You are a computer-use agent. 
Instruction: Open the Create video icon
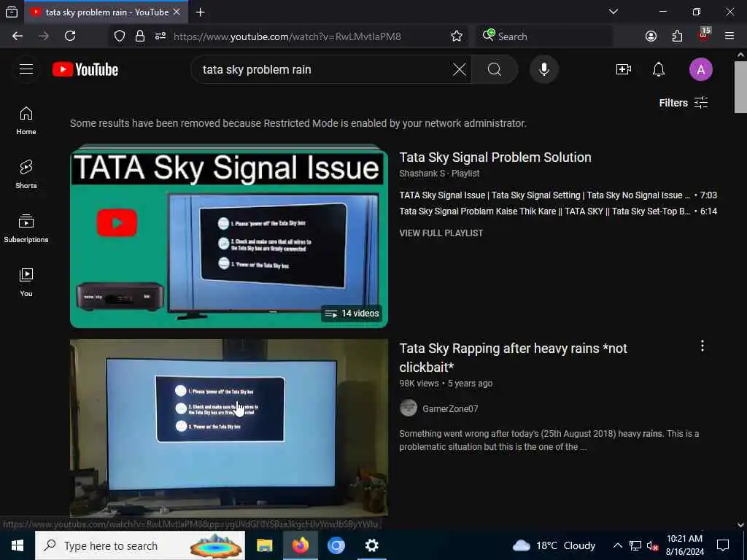pos(623,69)
